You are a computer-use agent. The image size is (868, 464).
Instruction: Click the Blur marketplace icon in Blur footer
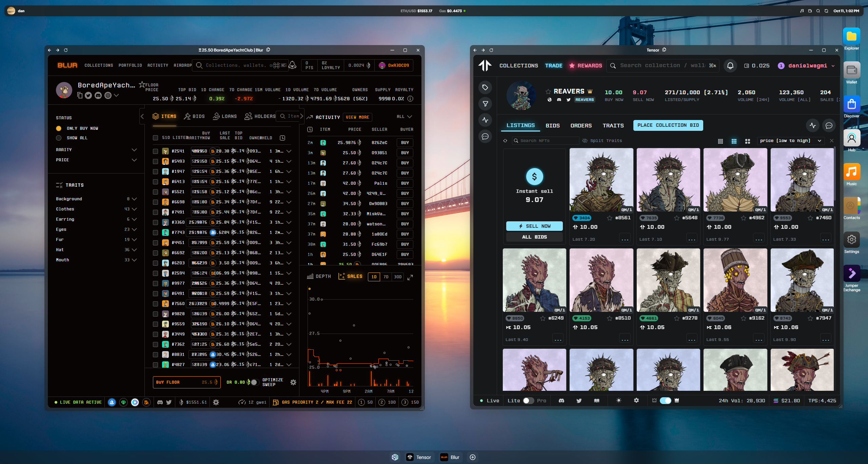[146, 402]
